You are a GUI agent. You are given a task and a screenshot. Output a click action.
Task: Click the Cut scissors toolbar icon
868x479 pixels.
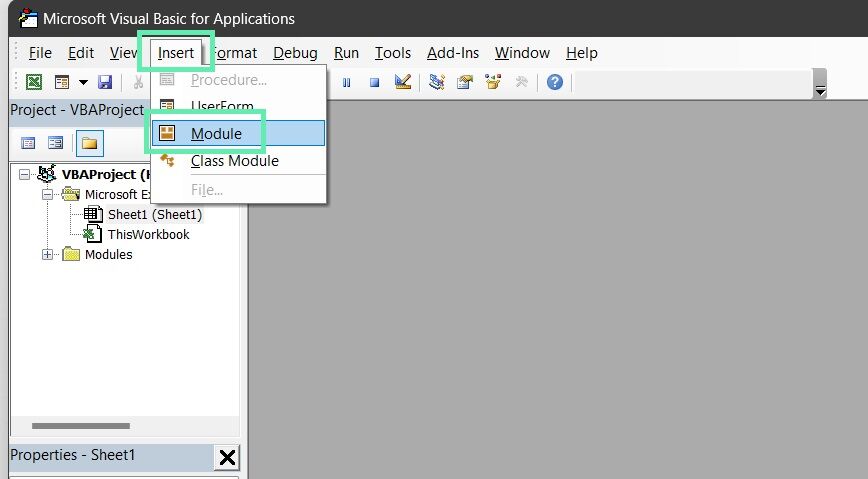pos(138,82)
